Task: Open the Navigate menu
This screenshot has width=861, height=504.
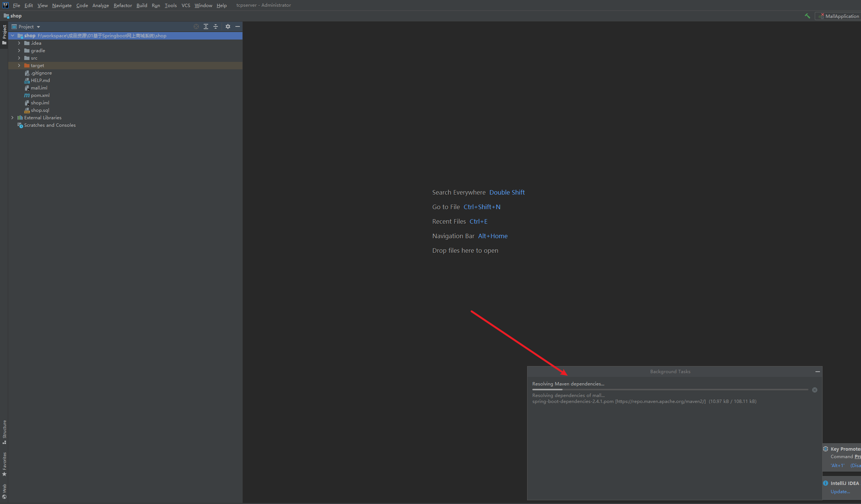Action: pos(62,5)
